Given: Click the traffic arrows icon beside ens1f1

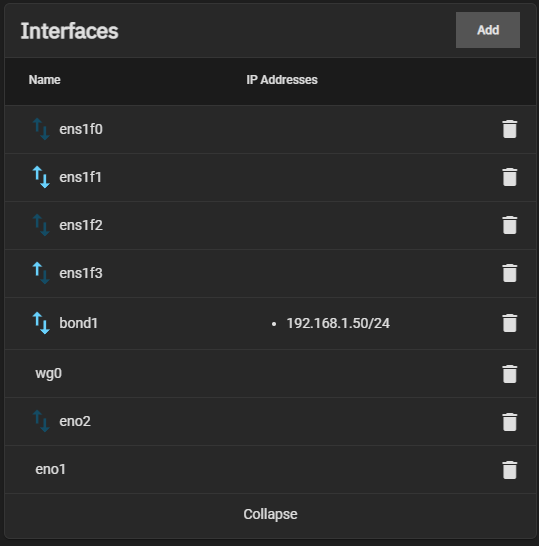Looking at the screenshot, I should tap(41, 177).
